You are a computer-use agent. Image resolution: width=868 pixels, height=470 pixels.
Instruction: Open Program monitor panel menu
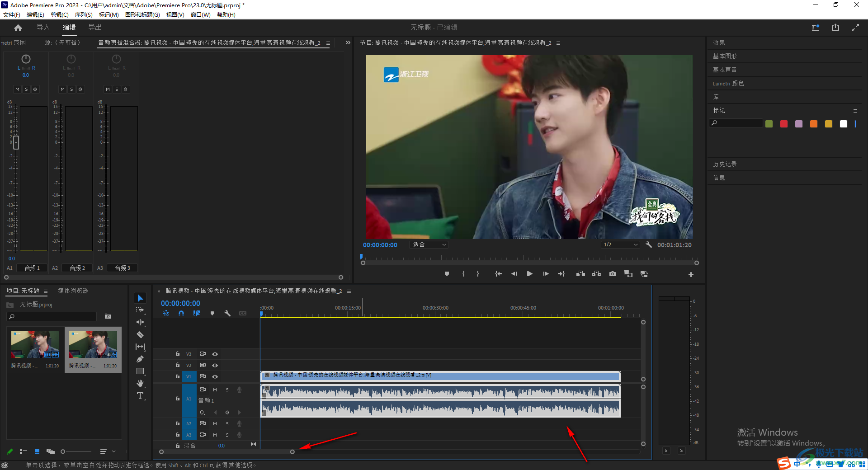coord(558,43)
